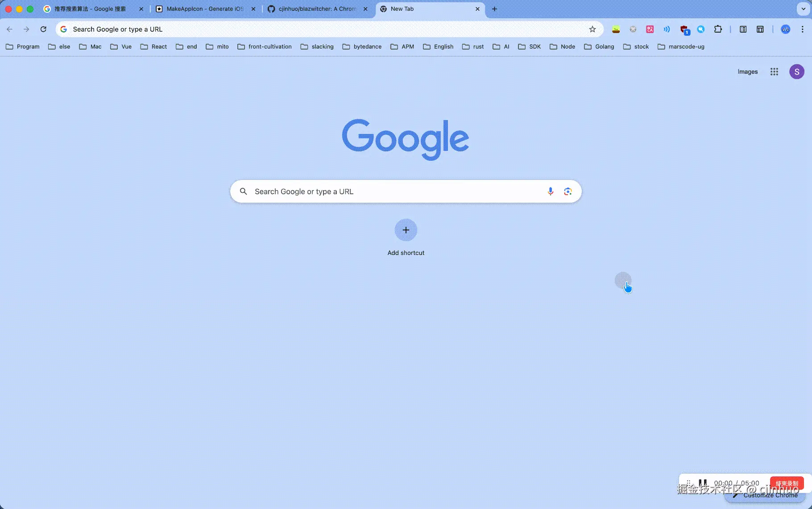Click the Google search box on page

point(406,192)
